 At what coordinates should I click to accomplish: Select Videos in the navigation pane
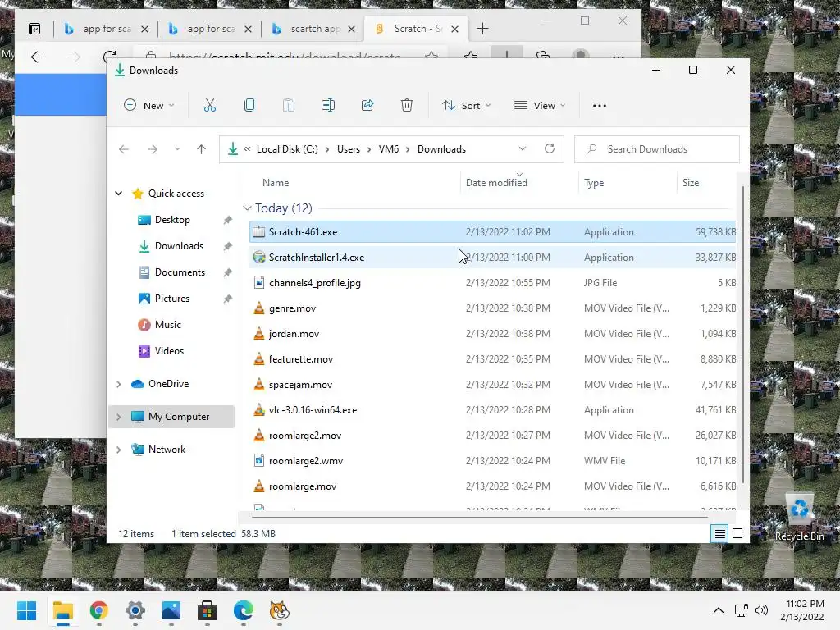tap(169, 351)
